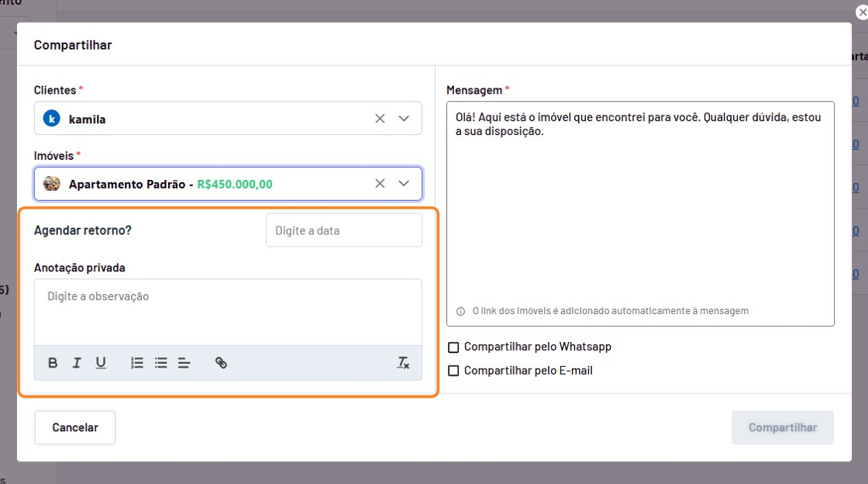The image size is (868, 484).
Task: Toggle italic formatting in note editor
Action: [77, 363]
